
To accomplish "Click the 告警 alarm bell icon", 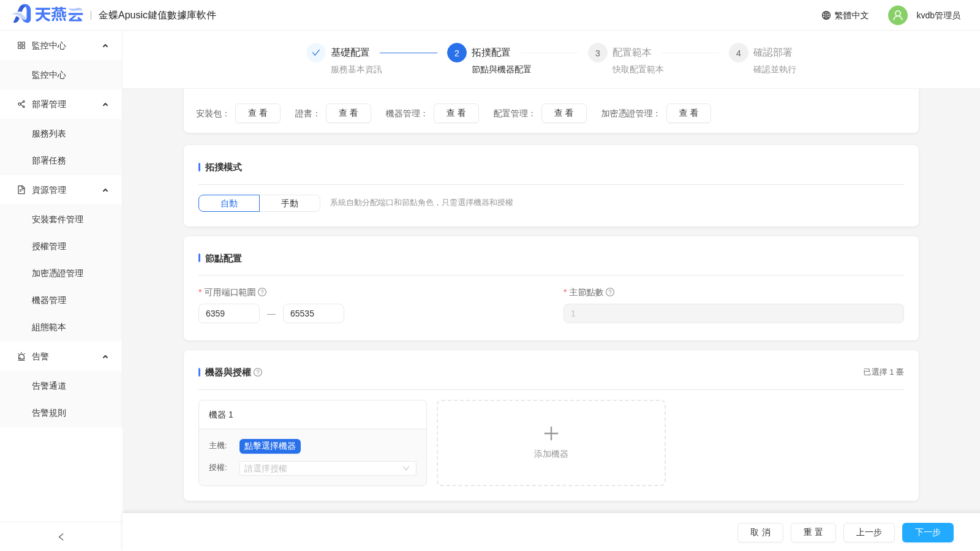I will coord(21,356).
